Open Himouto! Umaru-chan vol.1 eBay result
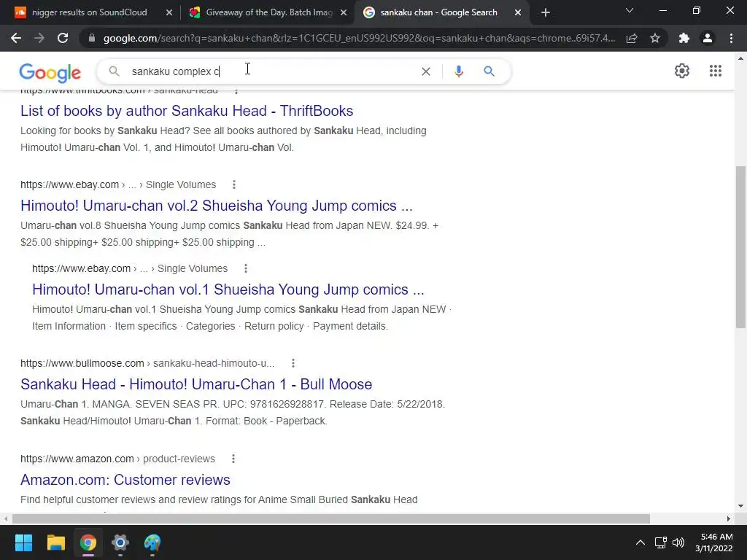This screenshot has height=560, width=747. (x=228, y=289)
